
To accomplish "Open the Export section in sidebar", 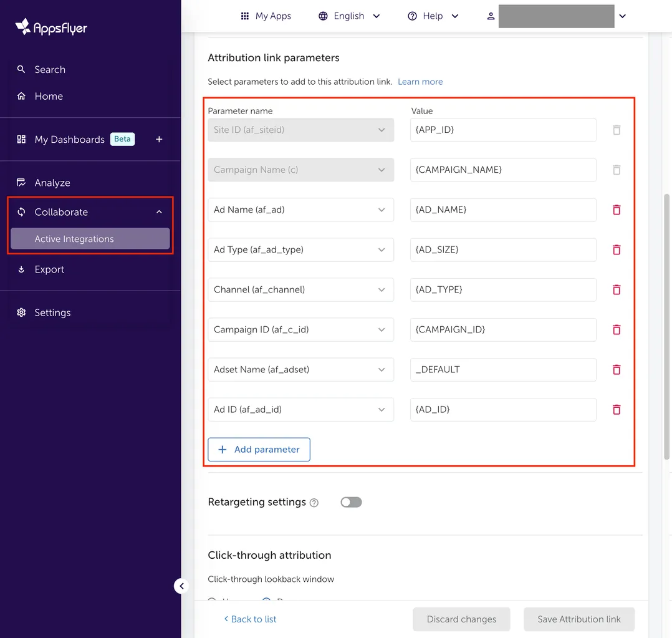I will [x=21, y=269].
